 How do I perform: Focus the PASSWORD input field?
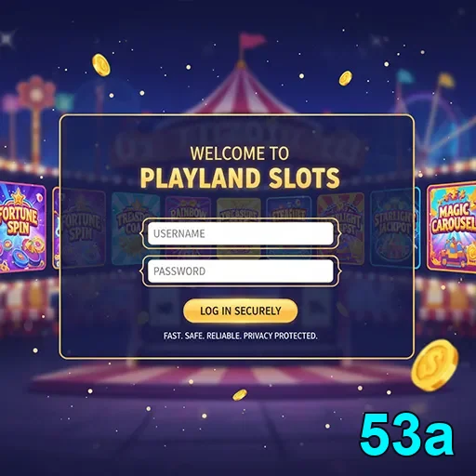coord(241,271)
